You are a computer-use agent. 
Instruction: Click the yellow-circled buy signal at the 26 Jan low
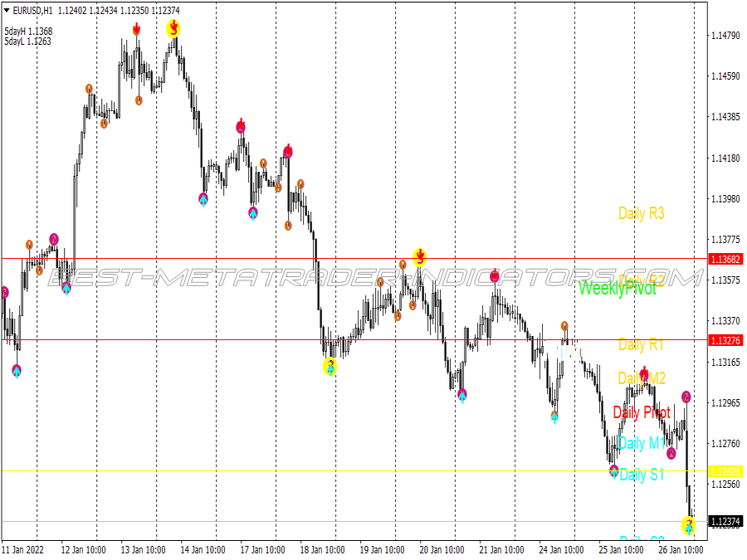pyautogui.click(x=688, y=526)
